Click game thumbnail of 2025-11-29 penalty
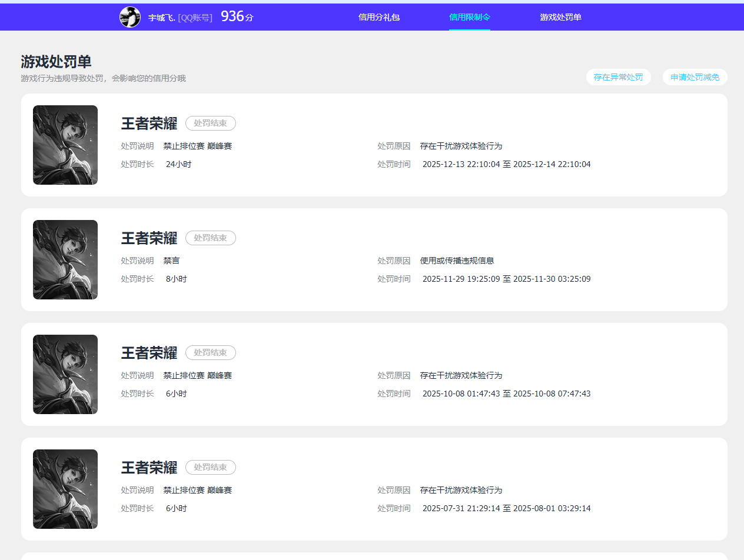This screenshot has height=560, width=744. (x=65, y=259)
